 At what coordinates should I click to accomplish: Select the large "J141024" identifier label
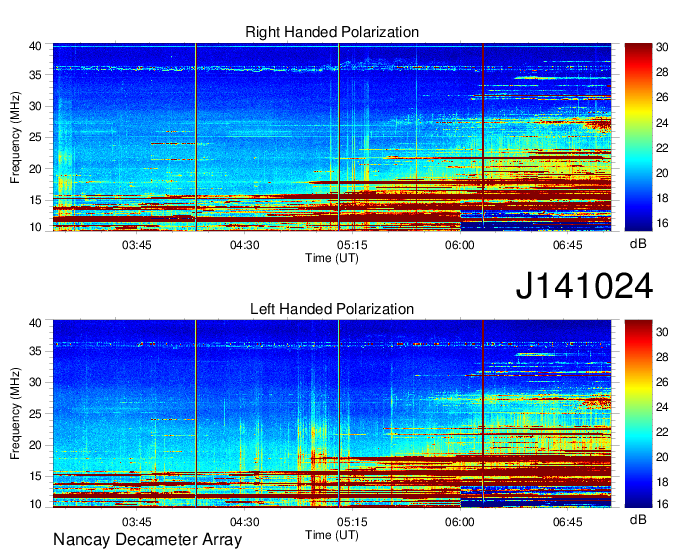point(584,285)
